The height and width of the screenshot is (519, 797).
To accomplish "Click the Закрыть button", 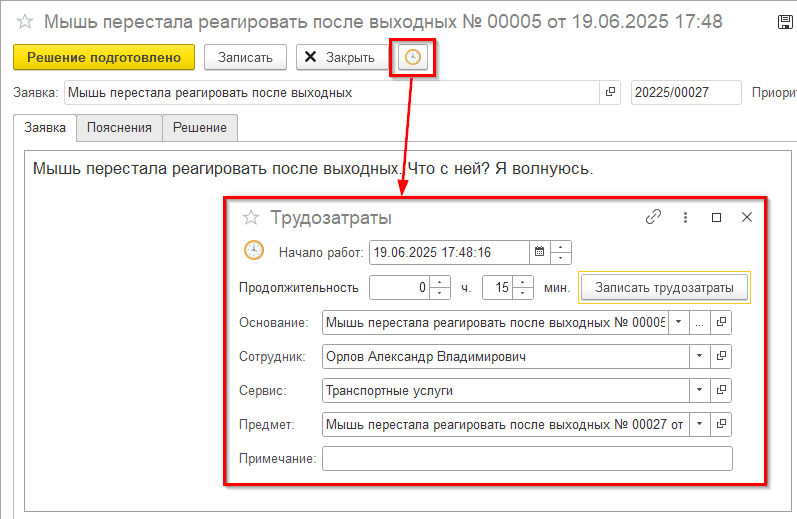I will 342,57.
